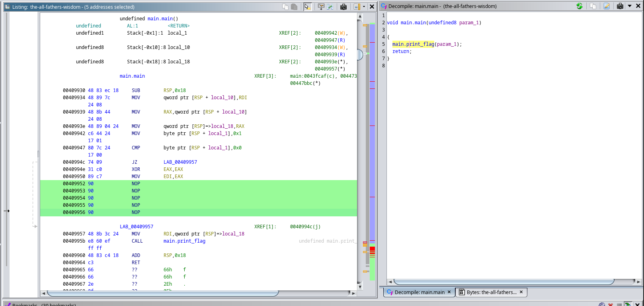Click XREF main:0043fcaf(c)
The width and height of the screenshot is (644, 306).
pos(312,76)
